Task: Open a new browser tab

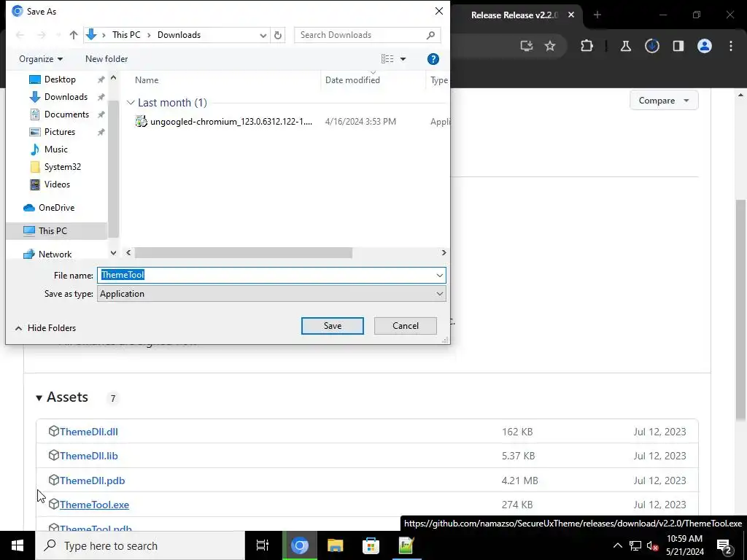Action: 597,15
